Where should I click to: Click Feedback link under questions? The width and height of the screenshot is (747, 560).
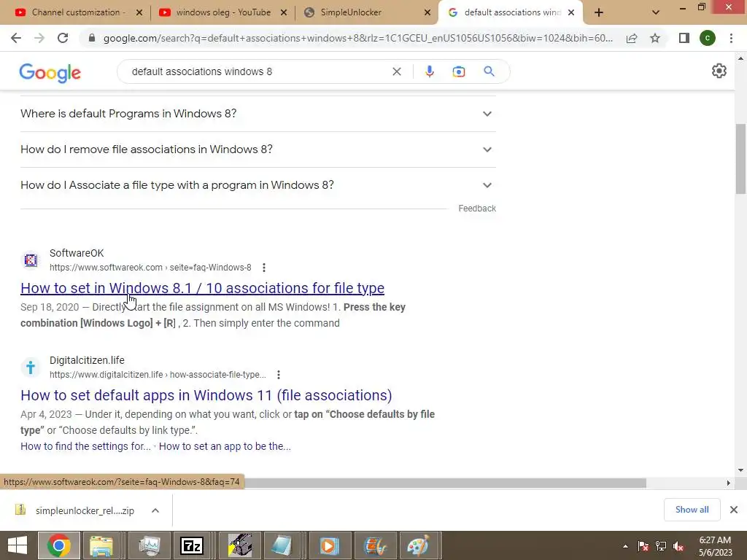(477, 209)
